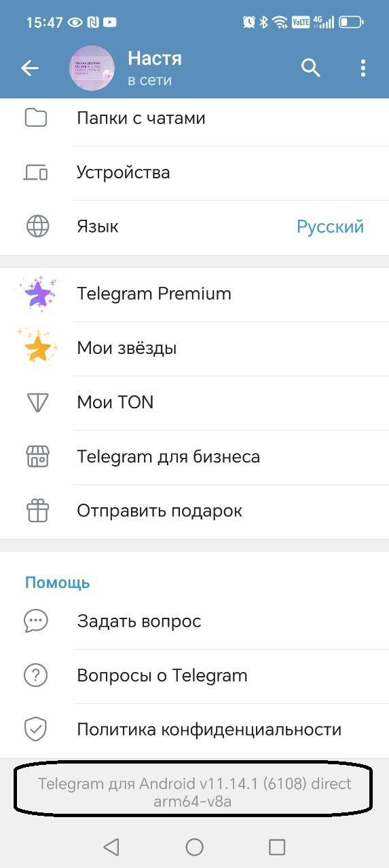Click the chat folders icon
Image resolution: width=389 pixels, height=868 pixels.
coord(36,118)
